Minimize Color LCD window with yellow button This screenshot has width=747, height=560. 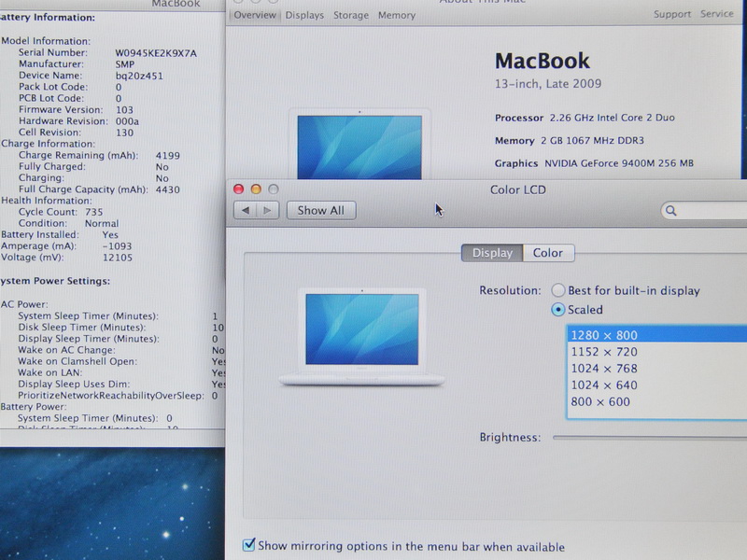[x=256, y=189]
